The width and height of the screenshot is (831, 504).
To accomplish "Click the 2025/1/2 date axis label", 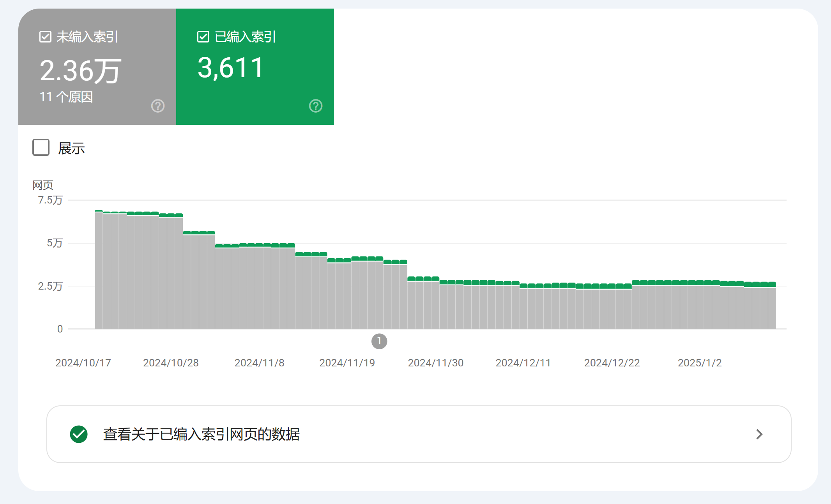I will pyautogui.click(x=700, y=363).
